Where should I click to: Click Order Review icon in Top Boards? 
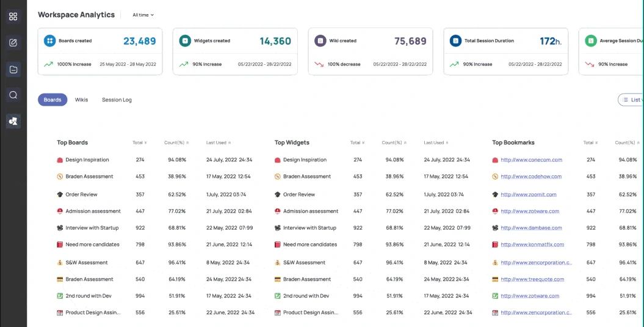(60, 194)
